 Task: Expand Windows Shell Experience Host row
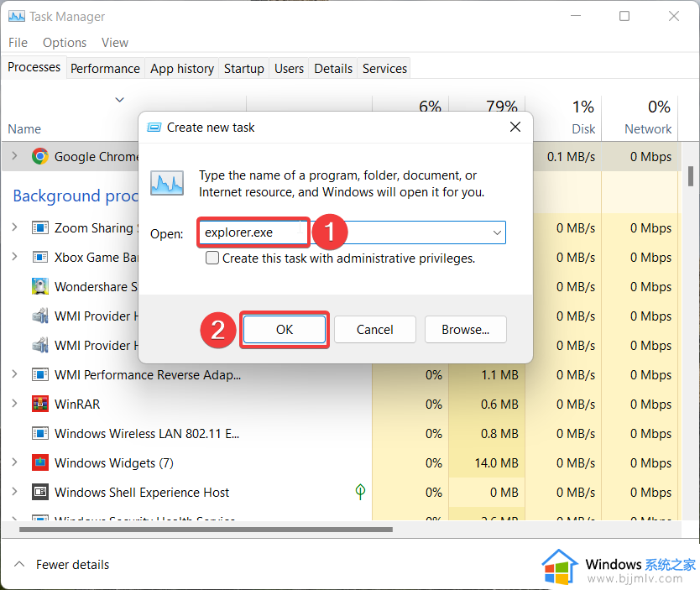pos(14,491)
